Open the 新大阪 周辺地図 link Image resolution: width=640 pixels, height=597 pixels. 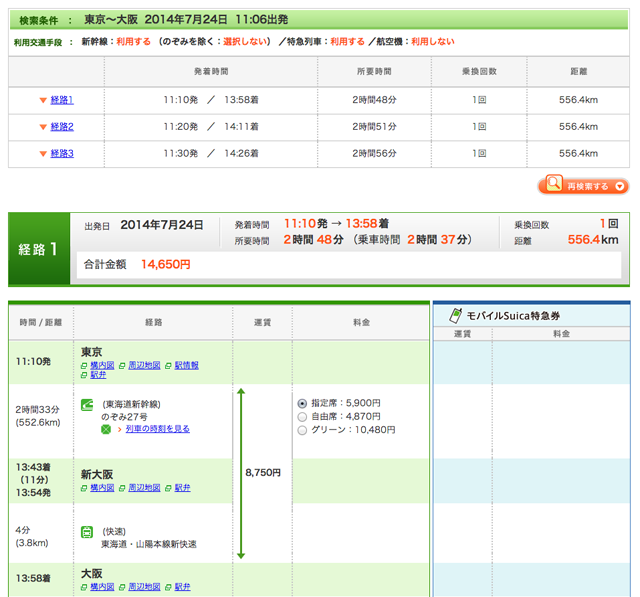tap(144, 488)
